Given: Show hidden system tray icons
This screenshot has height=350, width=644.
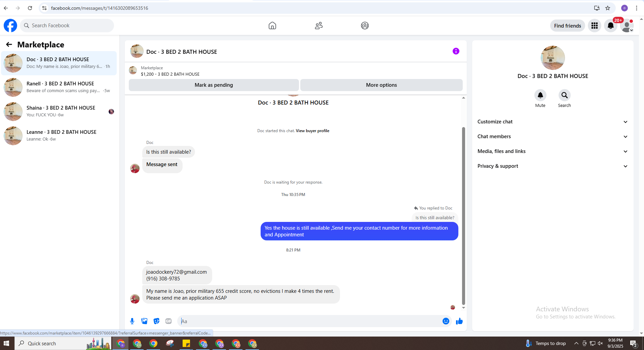Looking at the screenshot, I should pyautogui.click(x=576, y=343).
